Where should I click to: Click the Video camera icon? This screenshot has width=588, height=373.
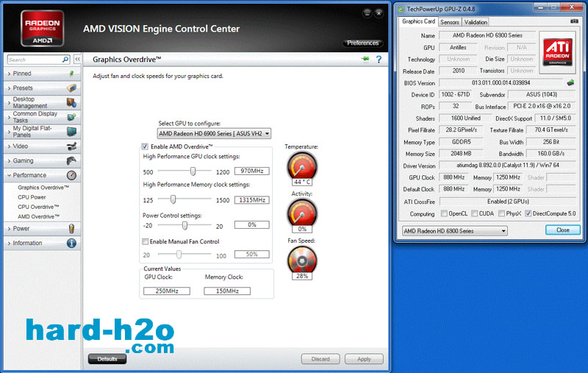click(71, 146)
